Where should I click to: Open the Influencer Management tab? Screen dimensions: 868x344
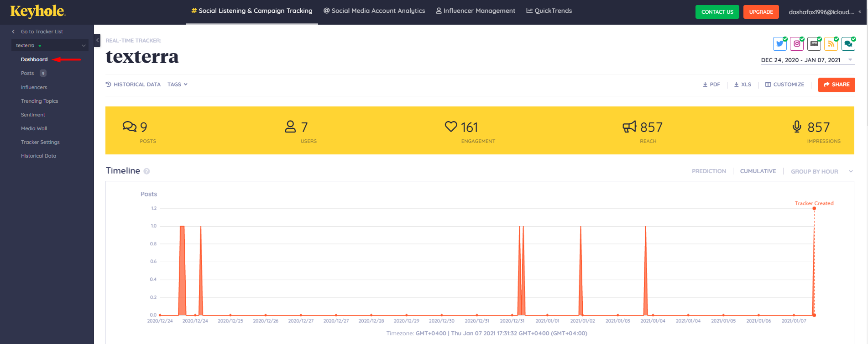[x=476, y=11]
